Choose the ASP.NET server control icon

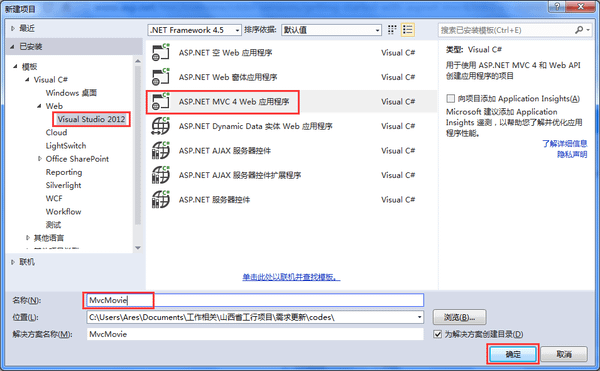161,200
